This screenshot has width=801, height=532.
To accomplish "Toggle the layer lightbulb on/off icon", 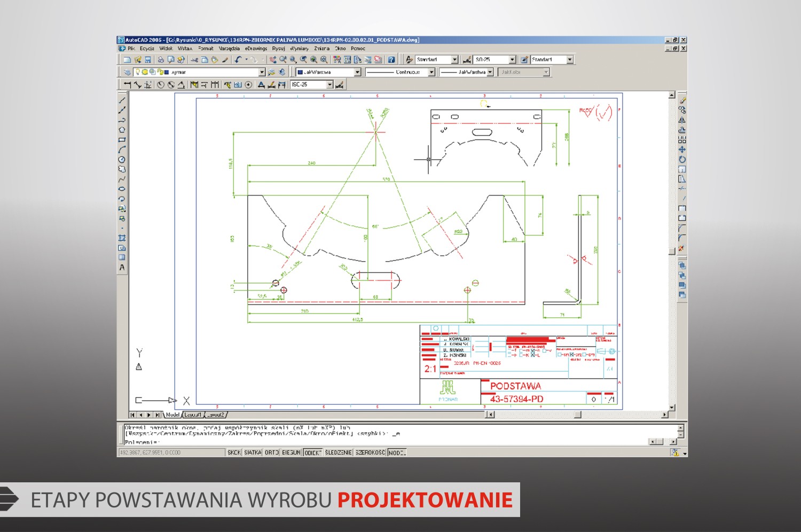I will (x=137, y=72).
